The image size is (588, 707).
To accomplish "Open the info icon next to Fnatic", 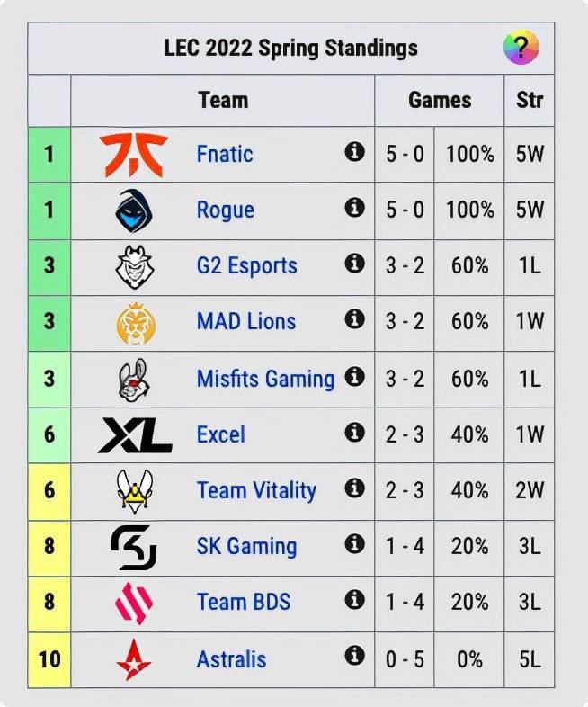I will click(355, 152).
